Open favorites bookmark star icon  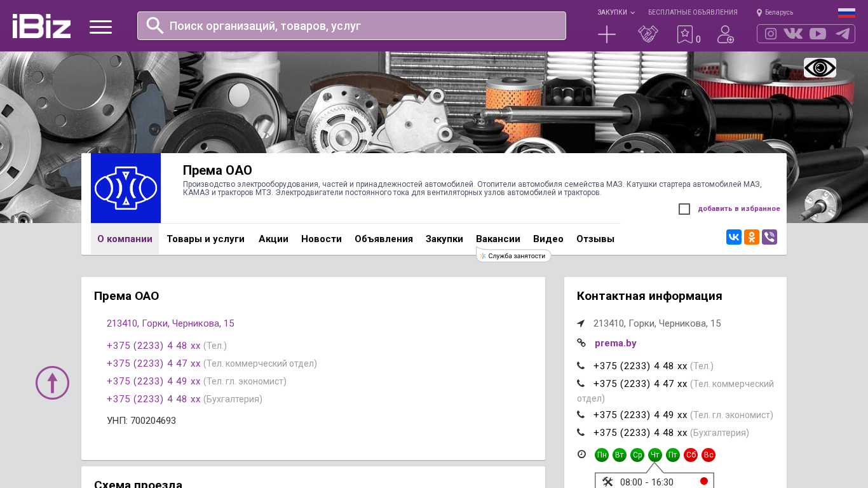pyautogui.click(x=684, y=34)
